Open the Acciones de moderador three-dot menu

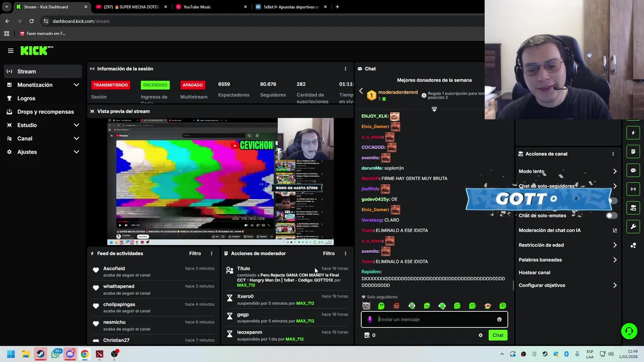coord(345,253)
